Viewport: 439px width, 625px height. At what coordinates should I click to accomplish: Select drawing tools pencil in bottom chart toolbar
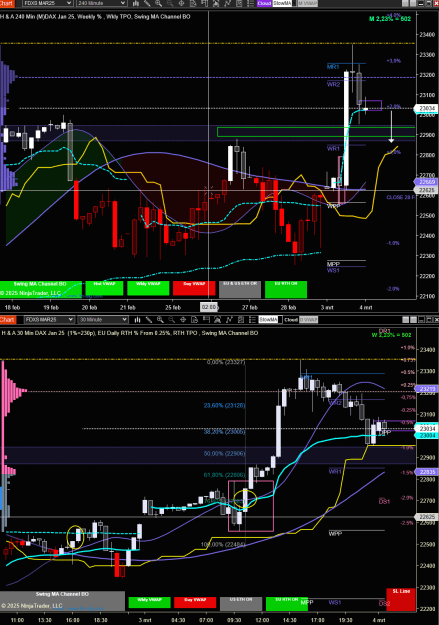coord(149,320)
